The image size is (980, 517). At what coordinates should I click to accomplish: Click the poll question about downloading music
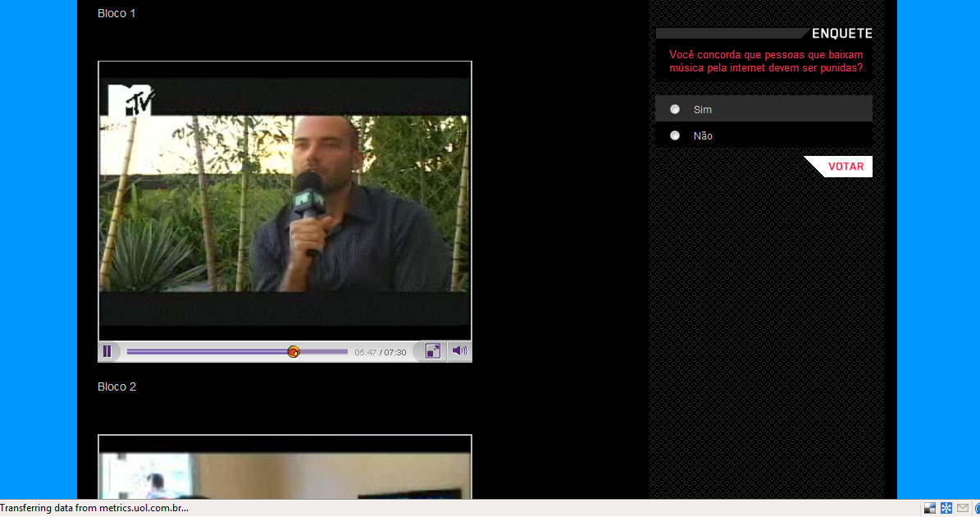point(766,62)
